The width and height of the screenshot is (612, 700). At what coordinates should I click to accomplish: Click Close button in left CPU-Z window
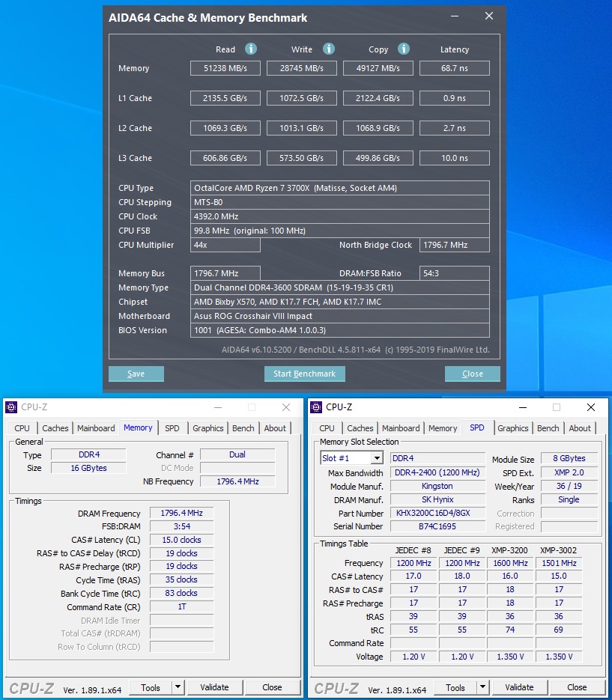[x=272, y=687]
